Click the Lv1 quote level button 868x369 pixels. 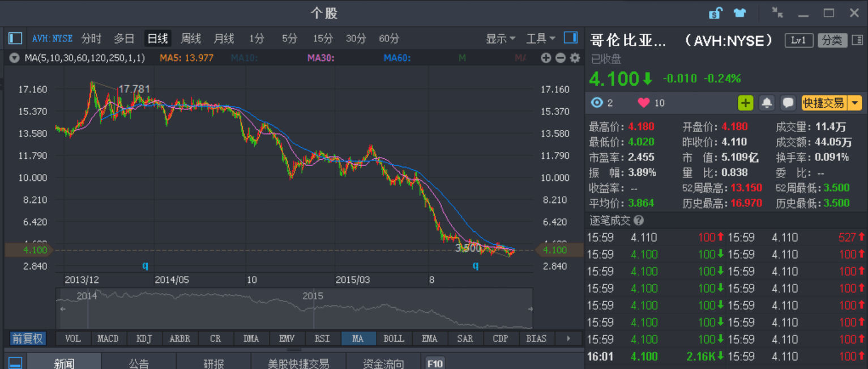point(798,40)
